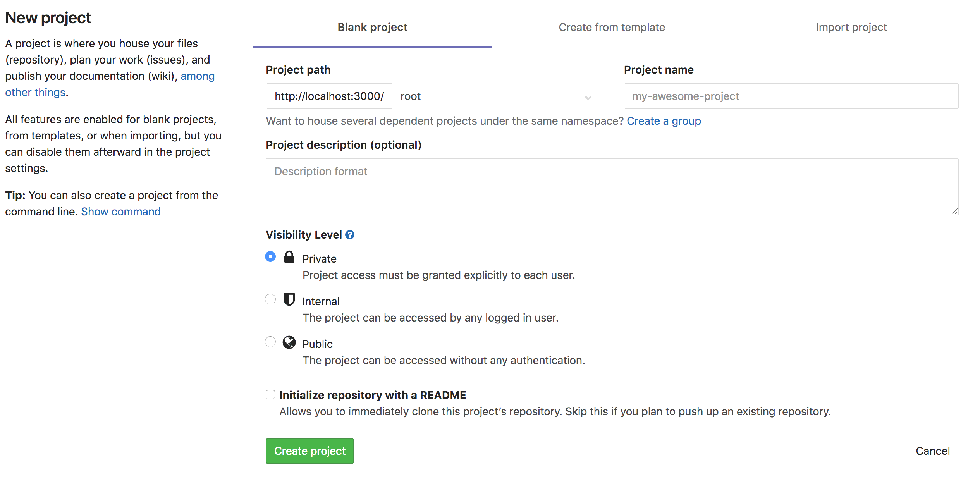980x485 pixels.
Task: Select the Public visibility option
Action: point(270,342)
